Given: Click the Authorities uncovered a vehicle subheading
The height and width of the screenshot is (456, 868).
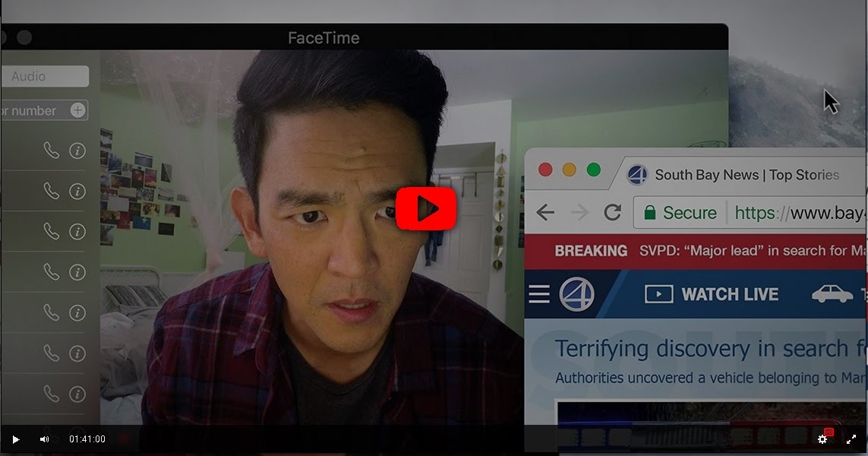Looking at the screenshot, I should [711, 378].
